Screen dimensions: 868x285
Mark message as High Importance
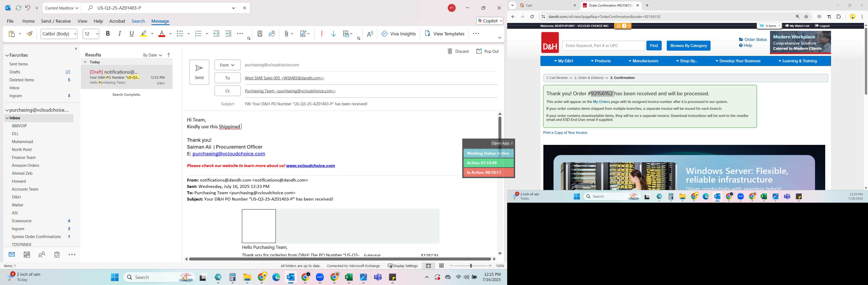tap(322, 34)
